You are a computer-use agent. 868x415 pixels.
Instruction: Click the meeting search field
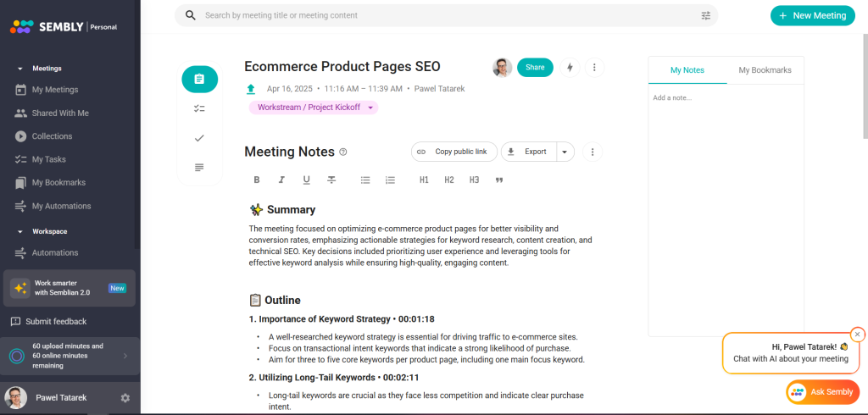(446, 15)
